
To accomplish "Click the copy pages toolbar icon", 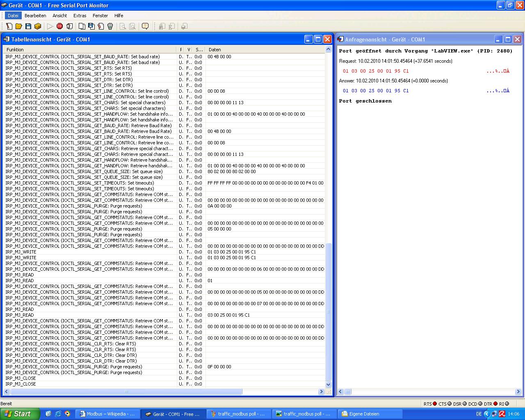I will pyautogui.click(x=82, y=26).
